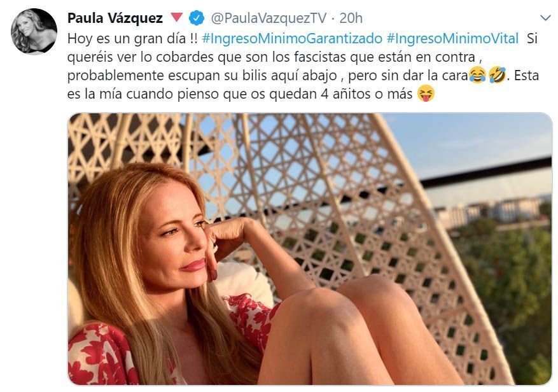
Task: Click the blue verified badge icon
Action: pos(197,18)
